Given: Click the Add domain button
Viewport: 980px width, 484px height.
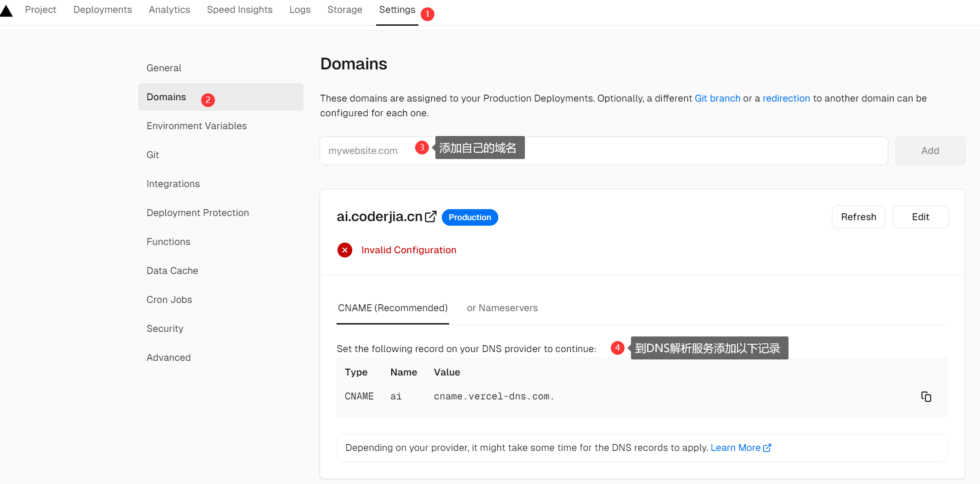Looking at the screenshot, I should [x=930, y=151].
